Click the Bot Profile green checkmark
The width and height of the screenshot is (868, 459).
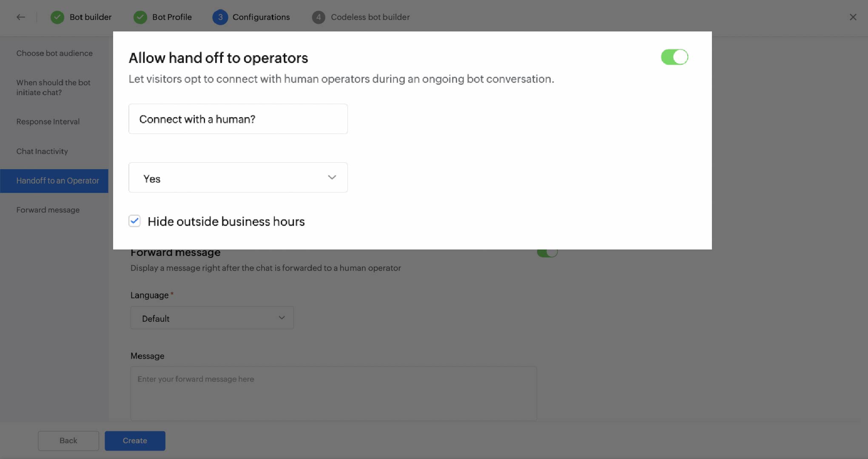140,17
